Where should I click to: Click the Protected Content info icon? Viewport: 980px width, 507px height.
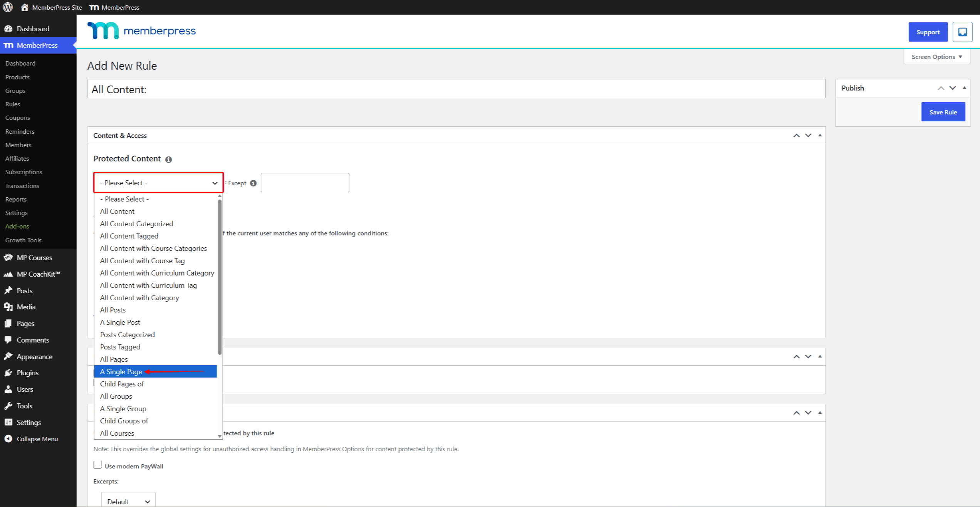[168, 159]
